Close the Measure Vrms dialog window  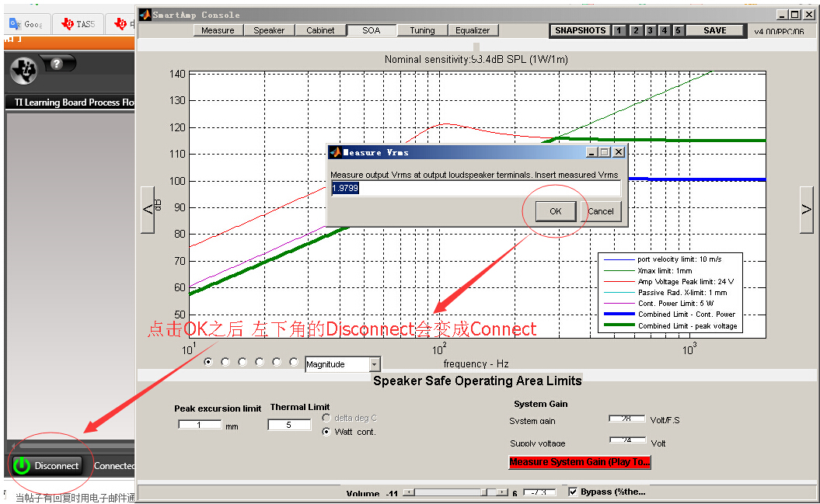click(619, 152)
